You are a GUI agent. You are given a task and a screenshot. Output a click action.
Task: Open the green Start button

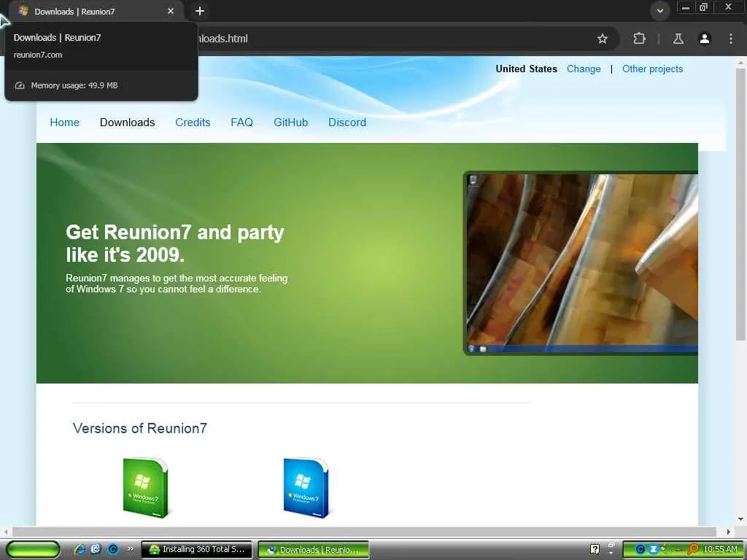(x=33, y=549)
